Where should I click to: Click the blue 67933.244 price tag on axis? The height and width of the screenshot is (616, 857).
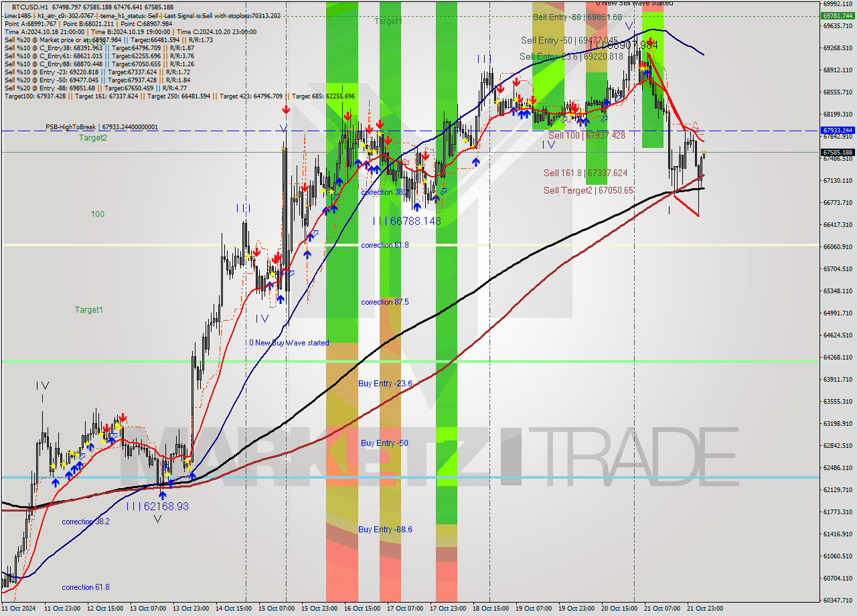click(x=838, y=130)
